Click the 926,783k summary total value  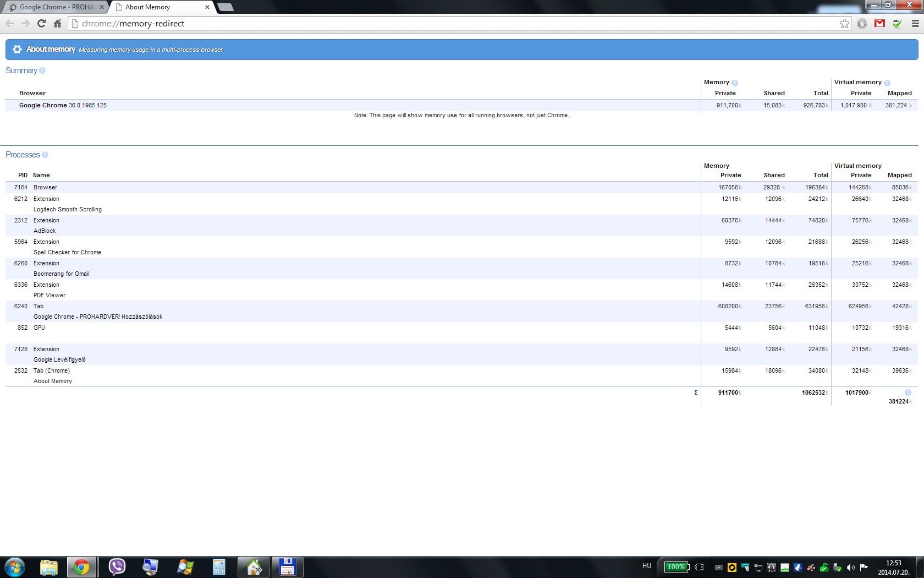click(x=816, y=105)
